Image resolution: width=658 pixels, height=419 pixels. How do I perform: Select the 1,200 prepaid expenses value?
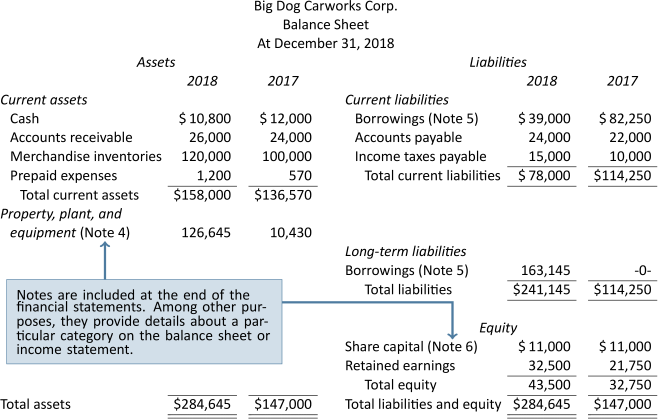[214, 175]
